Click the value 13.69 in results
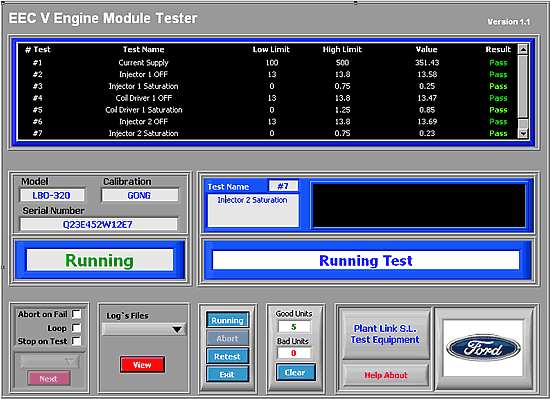This screenshot has height=399, width=550. tap(427, 122)
